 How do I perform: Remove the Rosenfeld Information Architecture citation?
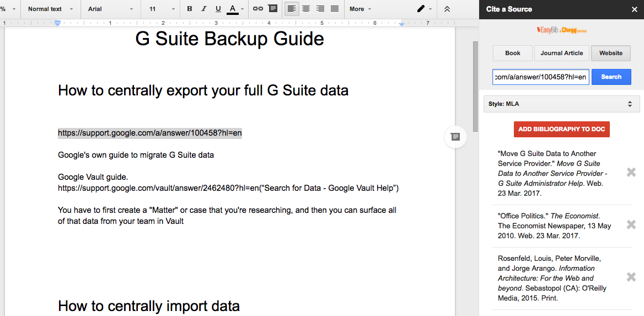click(631, 277)
